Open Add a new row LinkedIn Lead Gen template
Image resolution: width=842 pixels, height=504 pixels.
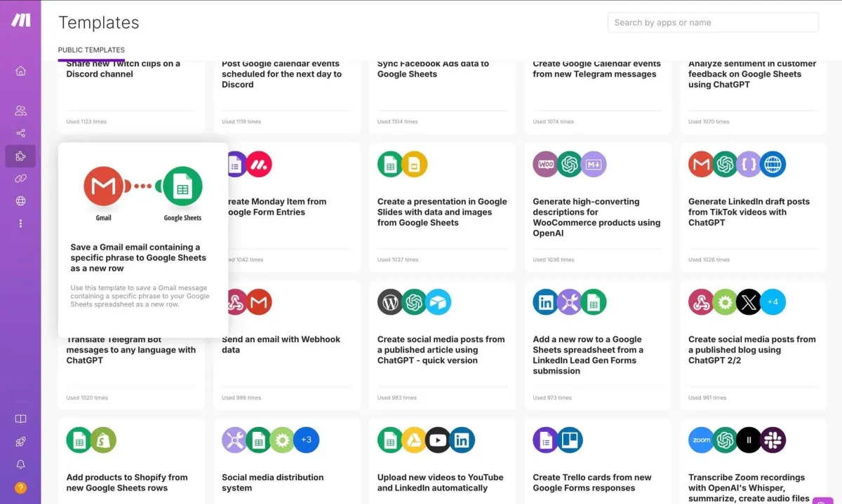pyautogui.click(x=588, y=355)
